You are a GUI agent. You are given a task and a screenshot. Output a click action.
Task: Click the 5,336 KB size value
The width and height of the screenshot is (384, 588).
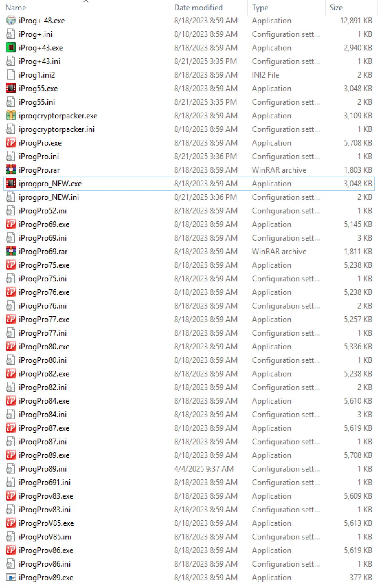click(x=358, y=347)
